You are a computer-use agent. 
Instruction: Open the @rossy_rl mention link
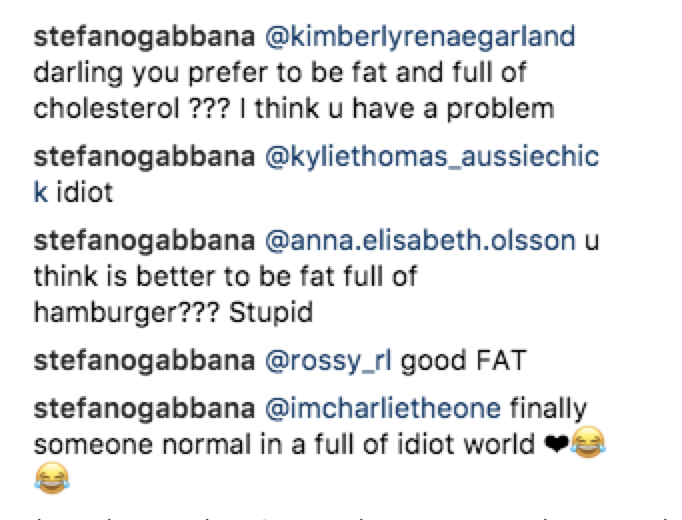(x=328, y=362)
